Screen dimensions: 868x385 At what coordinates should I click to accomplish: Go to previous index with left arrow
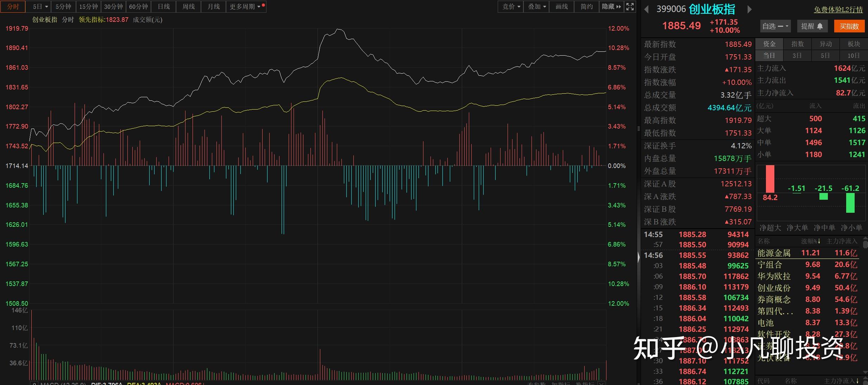click(646, 10)
